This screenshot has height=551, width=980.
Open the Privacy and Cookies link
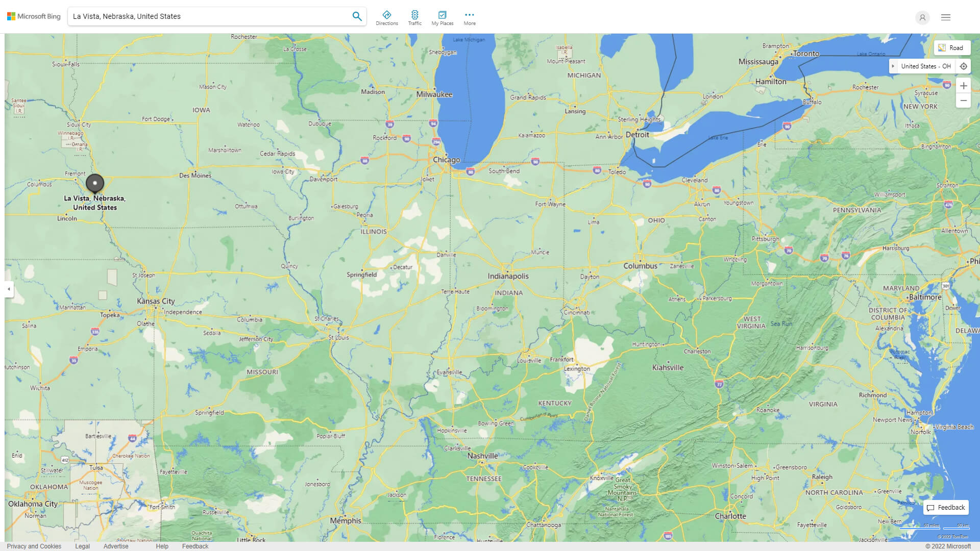click(34, 546)
